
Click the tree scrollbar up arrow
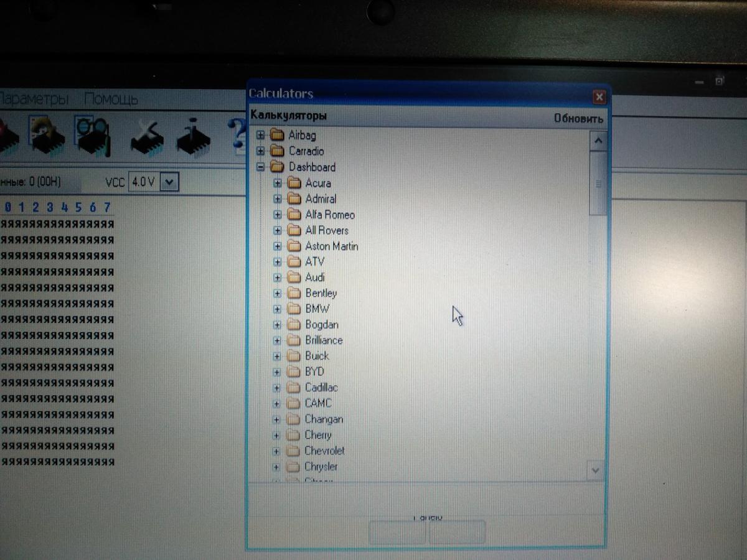click(598, 140)
